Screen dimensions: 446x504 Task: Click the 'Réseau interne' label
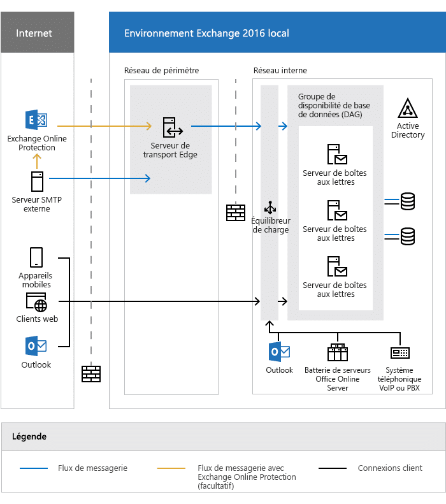click(x=280, y=70)
